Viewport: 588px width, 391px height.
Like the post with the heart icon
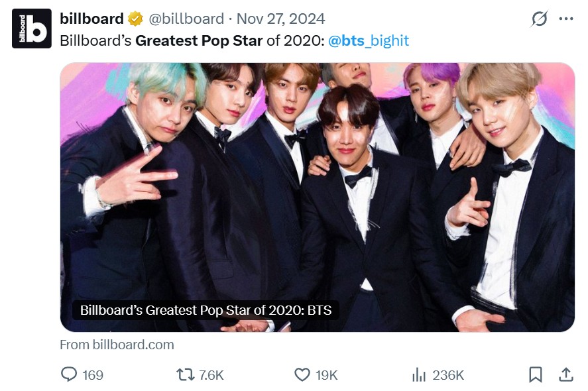coord(302,374)
